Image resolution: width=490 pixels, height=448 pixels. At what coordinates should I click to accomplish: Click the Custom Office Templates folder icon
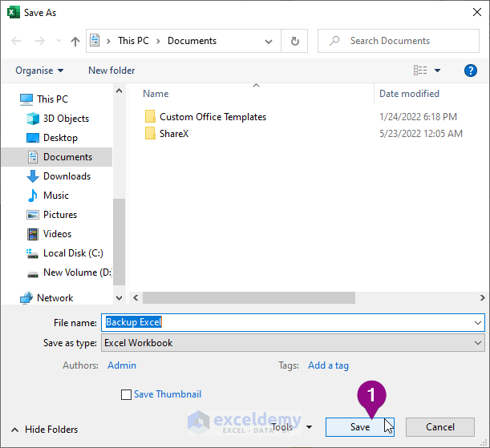[x=150, y=116]
